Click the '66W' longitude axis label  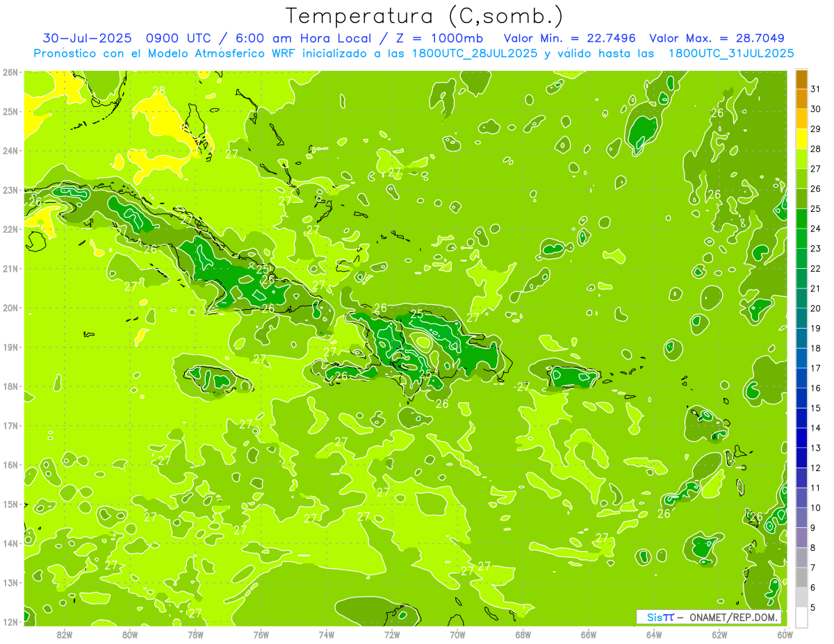point(588,634)
